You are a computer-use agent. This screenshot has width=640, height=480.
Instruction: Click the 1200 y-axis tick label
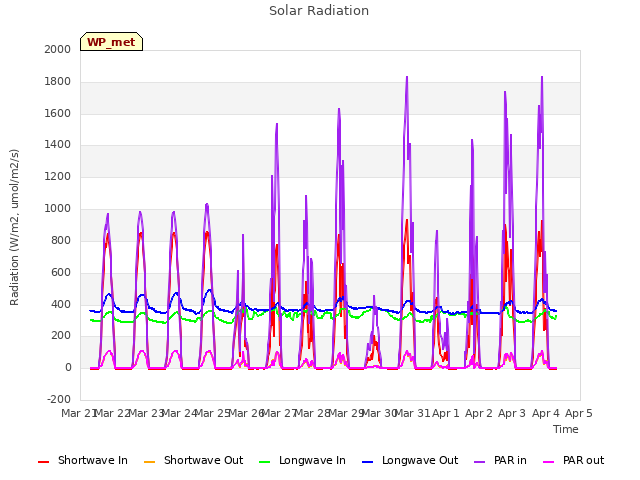pos(58,177)
